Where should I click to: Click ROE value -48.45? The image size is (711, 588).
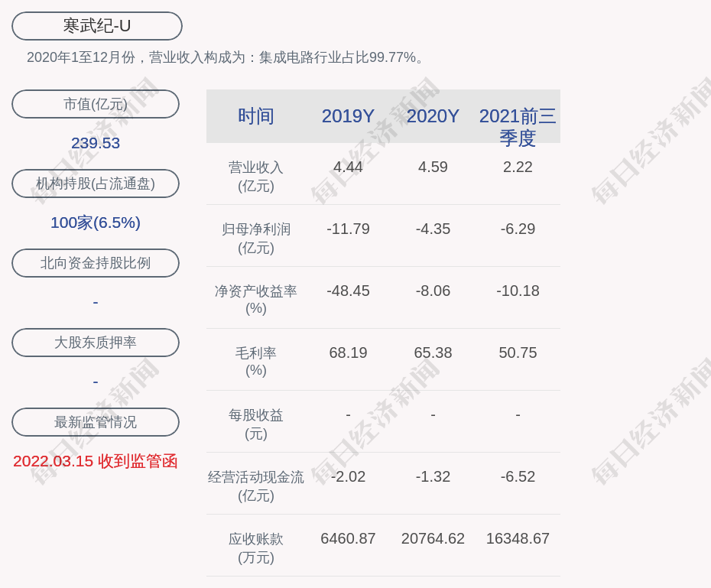[x=349, y=291]
